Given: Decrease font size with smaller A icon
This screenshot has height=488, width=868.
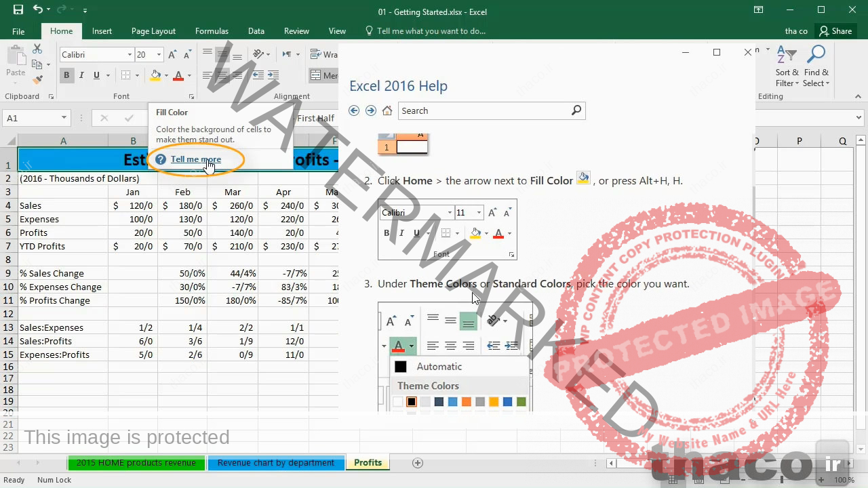Looking at the screenshot, I should coord(186,55).
